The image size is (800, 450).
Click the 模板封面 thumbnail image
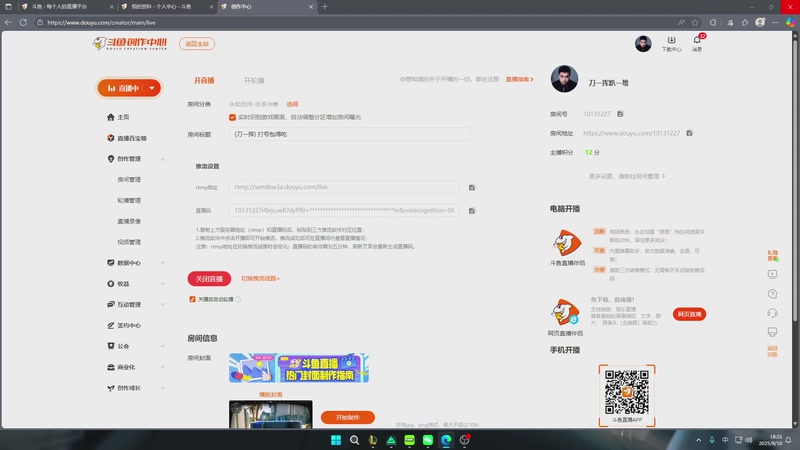(x=270, y=414)
